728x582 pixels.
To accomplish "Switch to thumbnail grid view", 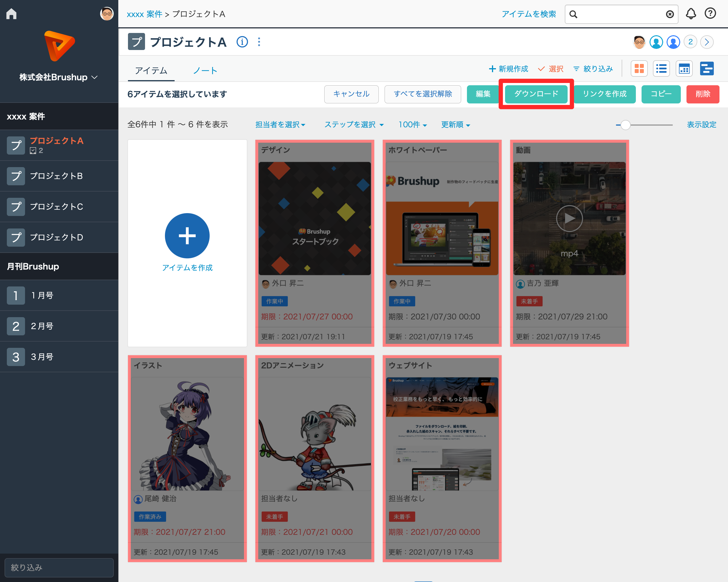I will (639, 69).
